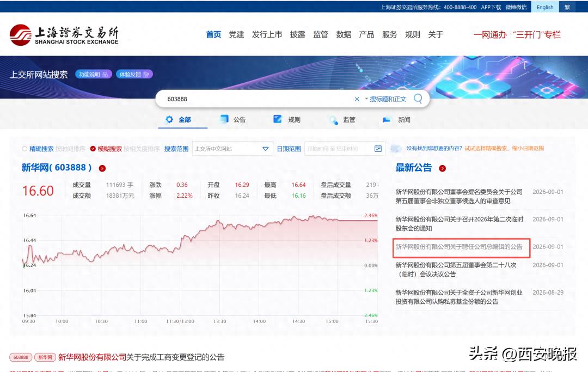Click the APP下载 link
Image resolution: width=588 pixels, height=372 pixels.
coord(491,7)
